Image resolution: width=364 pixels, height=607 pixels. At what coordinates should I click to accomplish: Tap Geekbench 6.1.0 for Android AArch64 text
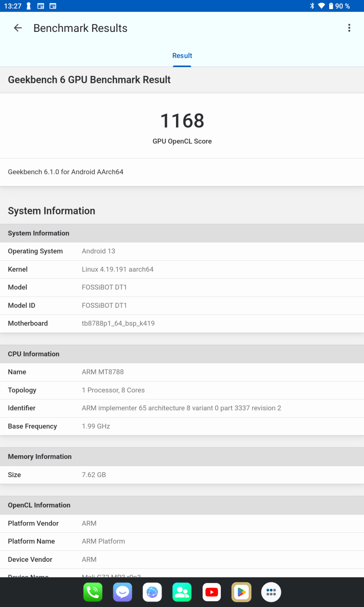click(66, 172)
